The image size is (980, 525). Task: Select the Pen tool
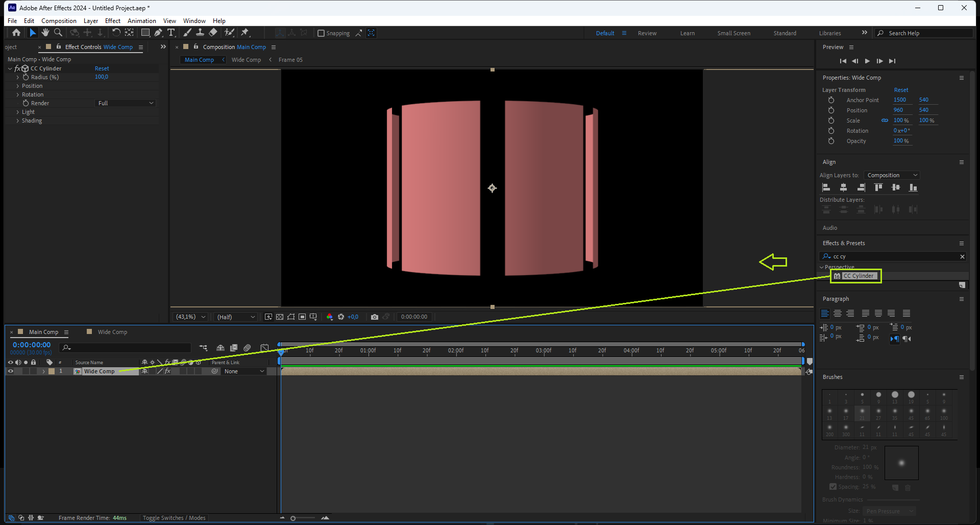pos(158,33)
